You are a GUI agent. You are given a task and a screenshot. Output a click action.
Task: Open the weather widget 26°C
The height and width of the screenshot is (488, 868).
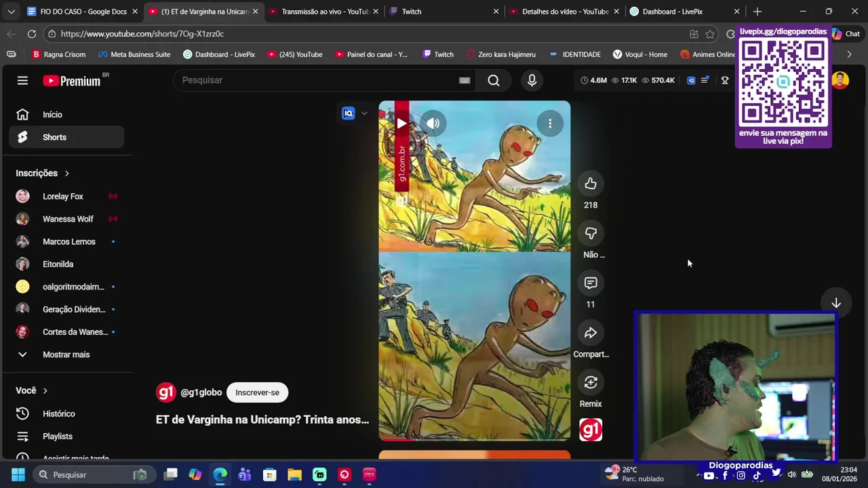point(634,474)
